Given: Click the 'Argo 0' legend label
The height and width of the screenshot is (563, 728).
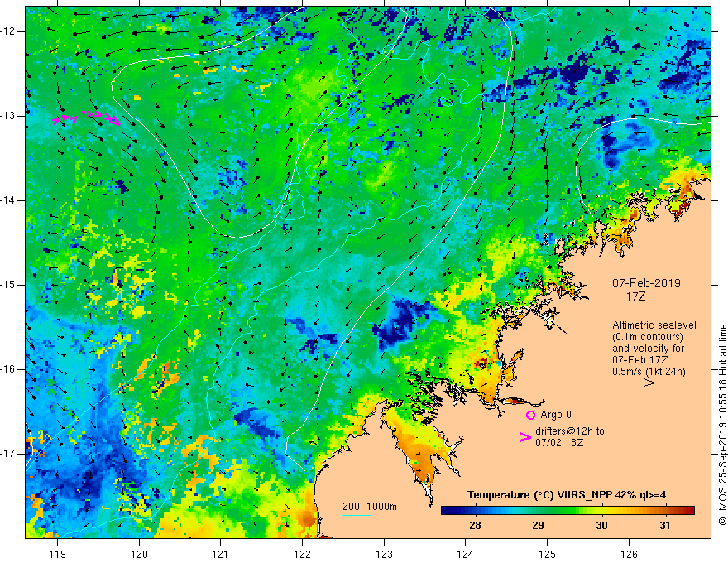Looking at the screenshot, I should pos(556,415).
